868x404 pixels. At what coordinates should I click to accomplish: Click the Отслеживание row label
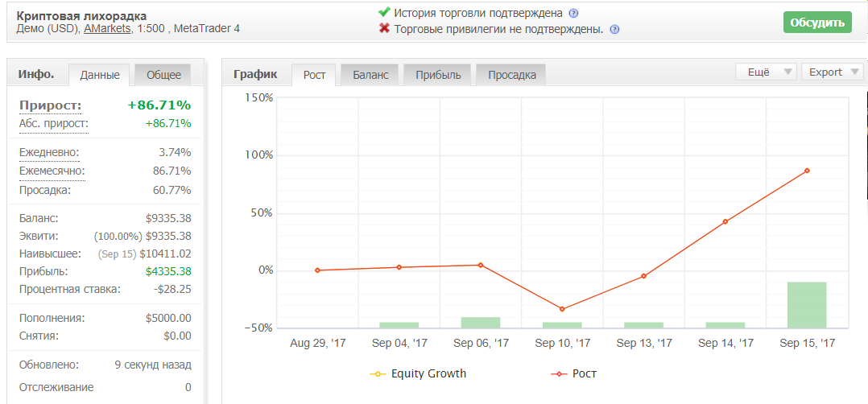pyautogui.click(x=56, y=387)
